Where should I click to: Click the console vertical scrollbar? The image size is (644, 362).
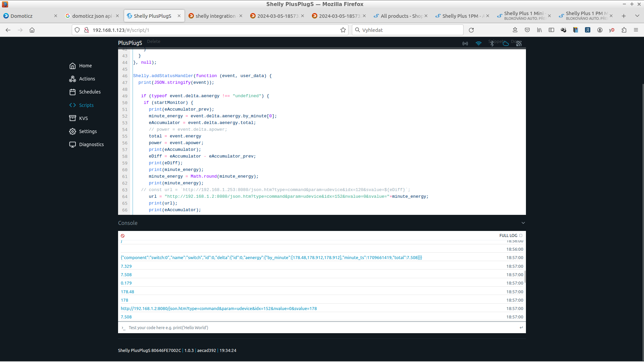(x=525, y=277)
